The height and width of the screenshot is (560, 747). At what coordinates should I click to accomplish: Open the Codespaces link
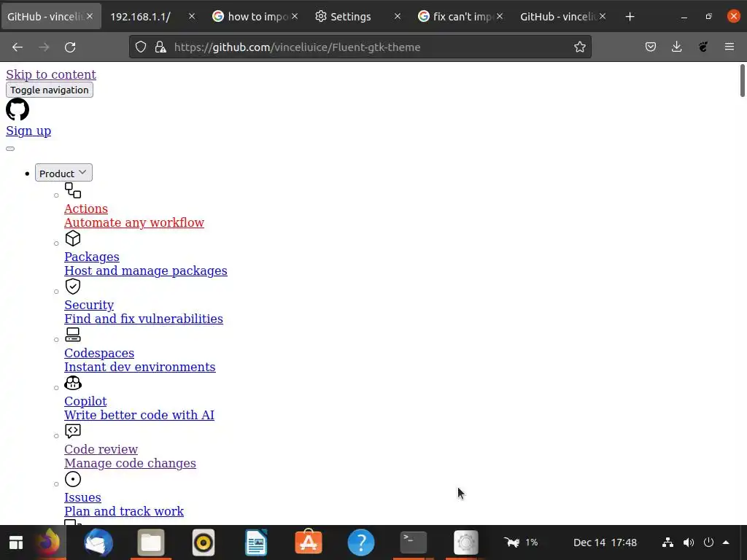pyautogui.click(x=99, y=353)
